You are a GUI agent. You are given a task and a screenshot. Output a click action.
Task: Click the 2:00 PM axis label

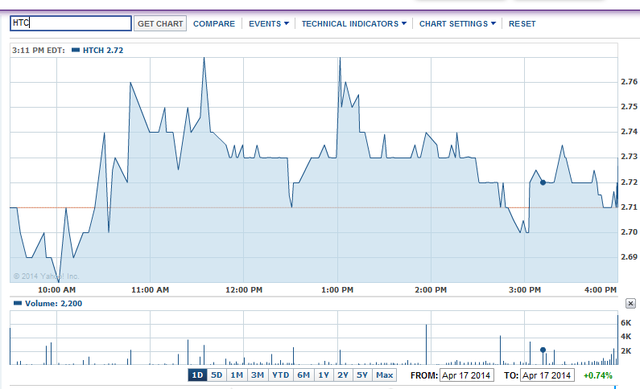coord(431,290)
